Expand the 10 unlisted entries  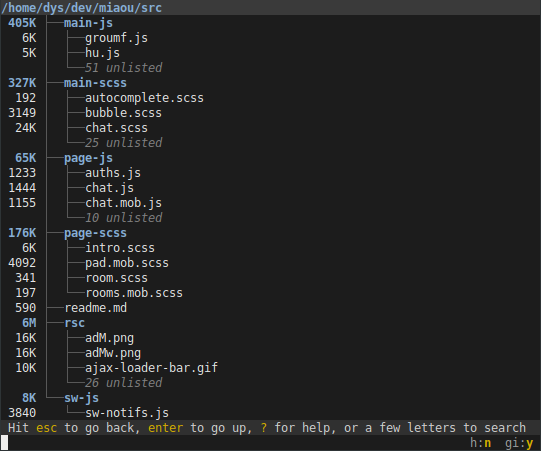124,218
